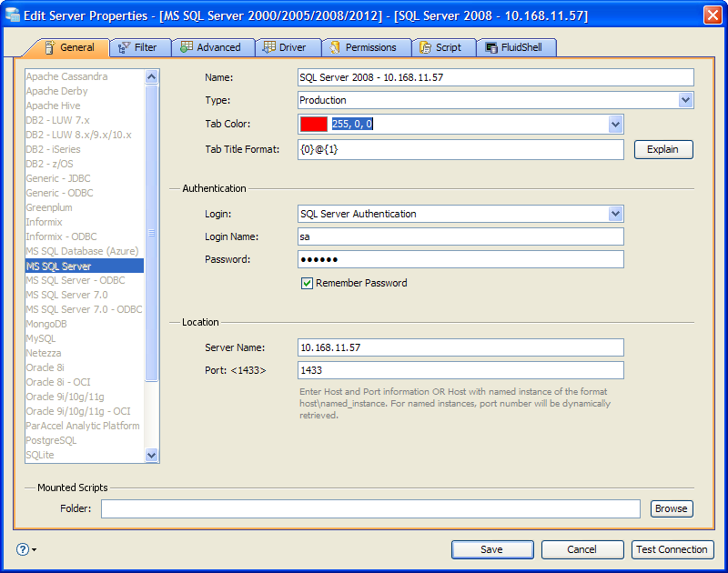Select Apache Derby in the list
Screen dimensions: 728x573
coord(56,91)
